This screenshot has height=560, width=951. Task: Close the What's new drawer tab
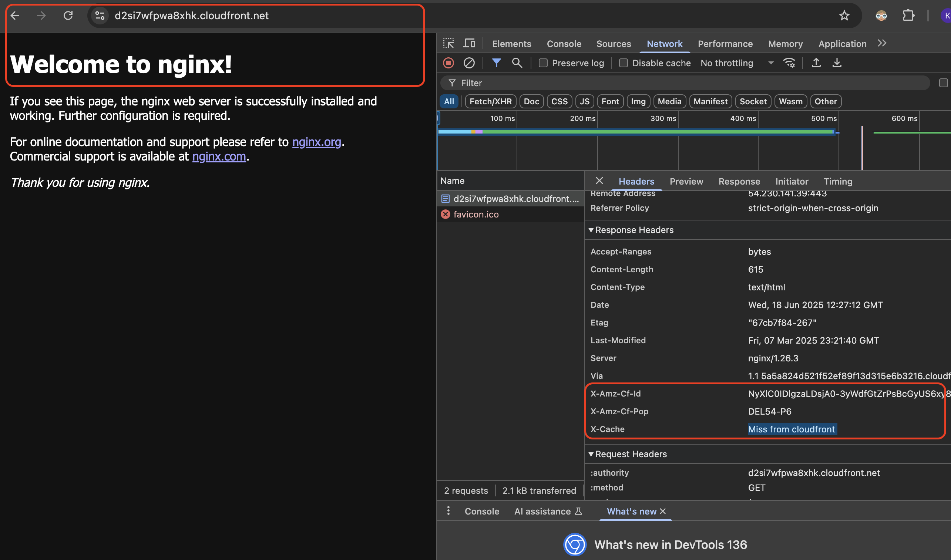point(663,511)
